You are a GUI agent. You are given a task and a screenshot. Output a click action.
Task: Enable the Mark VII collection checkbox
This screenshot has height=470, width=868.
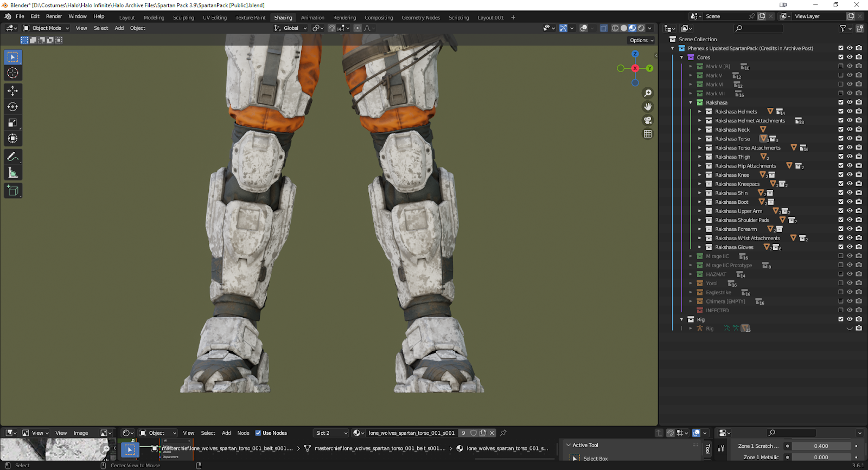(x=841, y=93)
